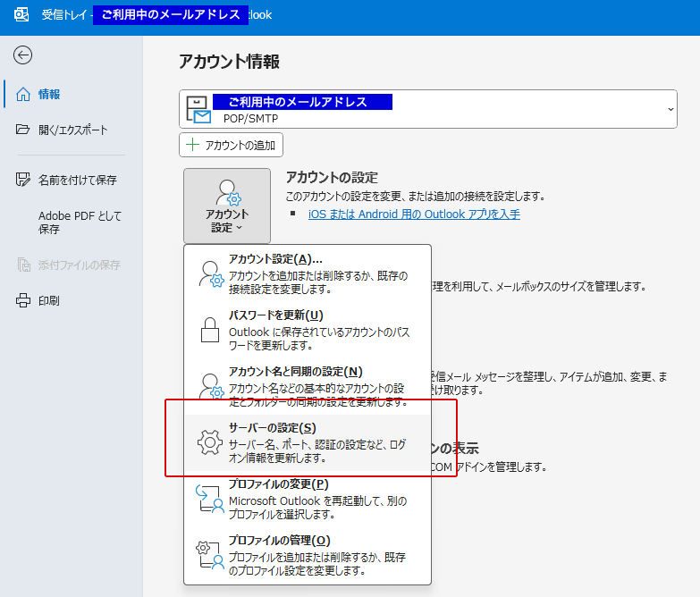Open iOS または Android 用の Outlook link
700x597 pixels.
414,214
